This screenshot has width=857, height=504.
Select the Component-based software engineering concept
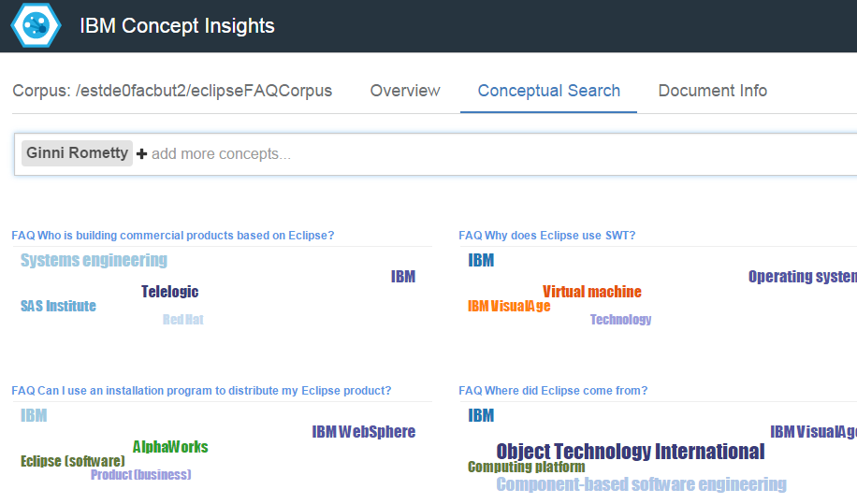[641, 484]
